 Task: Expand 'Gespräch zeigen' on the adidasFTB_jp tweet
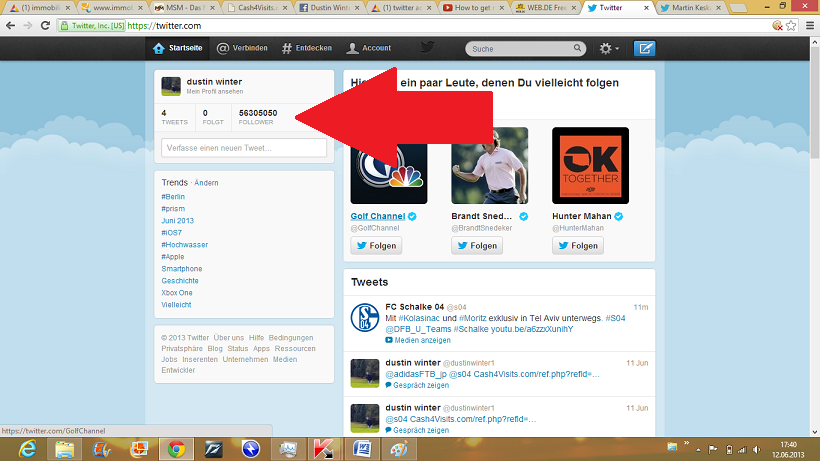(420, 386)
